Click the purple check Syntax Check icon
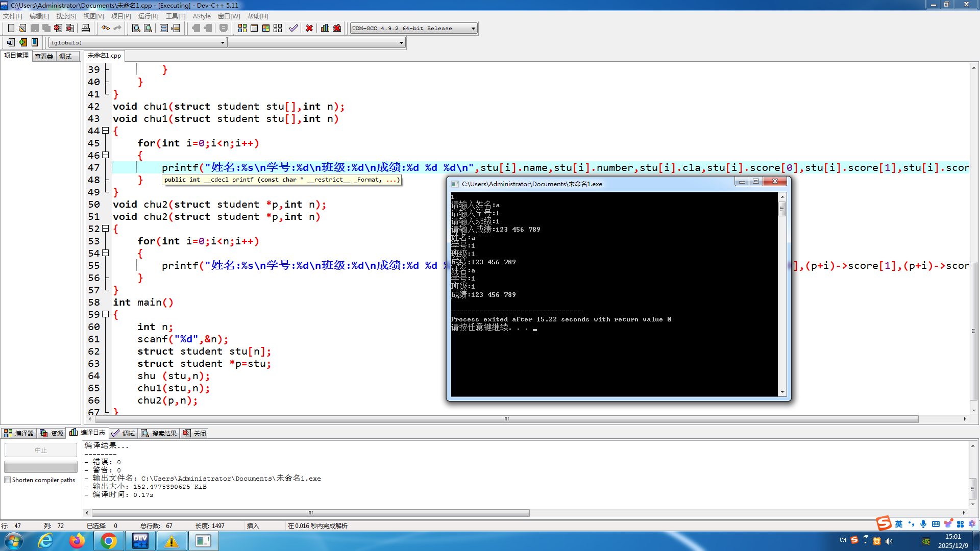 point(293,28)
